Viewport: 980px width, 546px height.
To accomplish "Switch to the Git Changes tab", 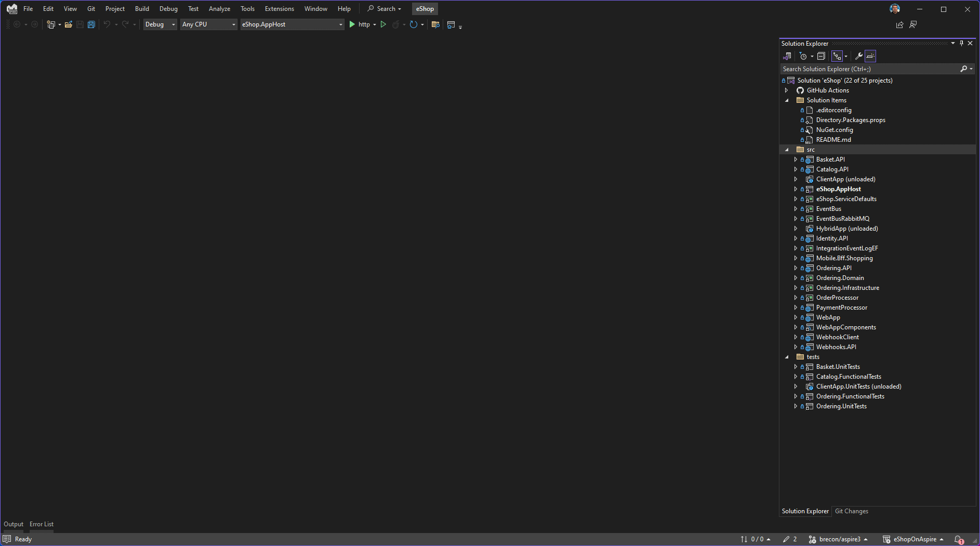I will tap(851, 511).
